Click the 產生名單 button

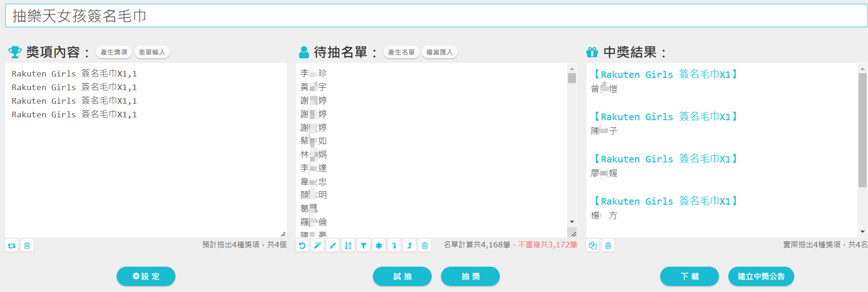(x=402, y=52)
